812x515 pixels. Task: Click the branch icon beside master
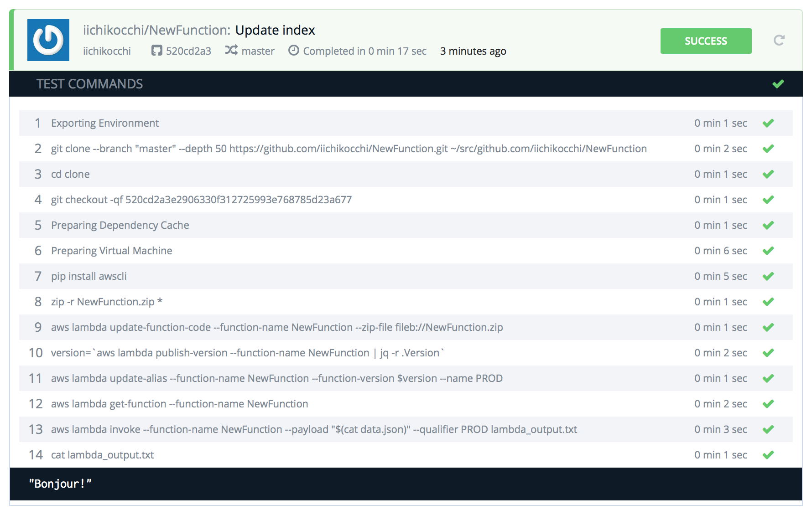pyautogui.click(x=230, y=51)
